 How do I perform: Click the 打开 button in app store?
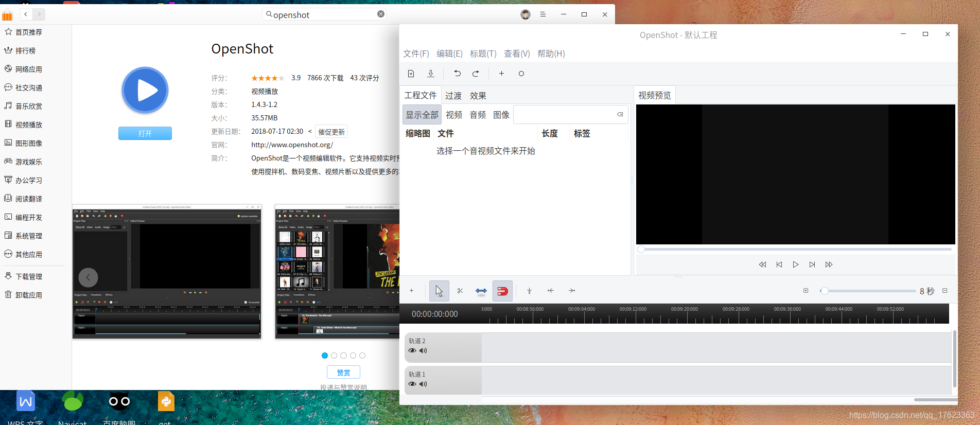tap(145, 133)
